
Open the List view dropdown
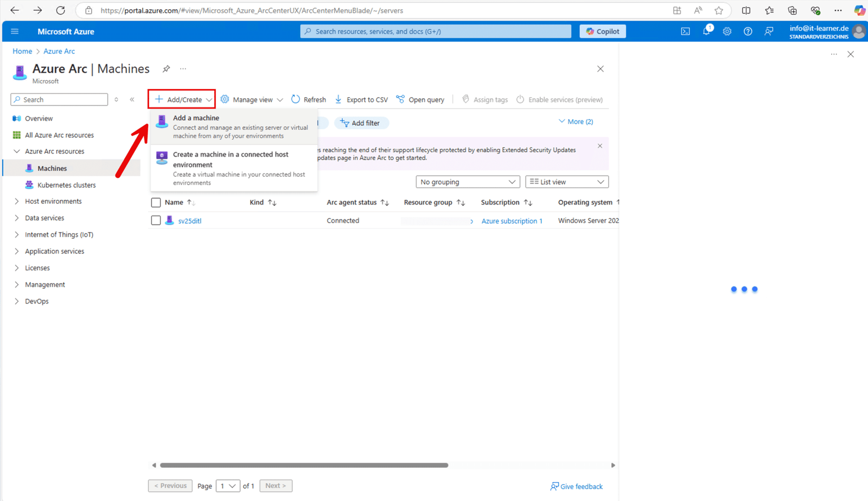tap(566, 181)
